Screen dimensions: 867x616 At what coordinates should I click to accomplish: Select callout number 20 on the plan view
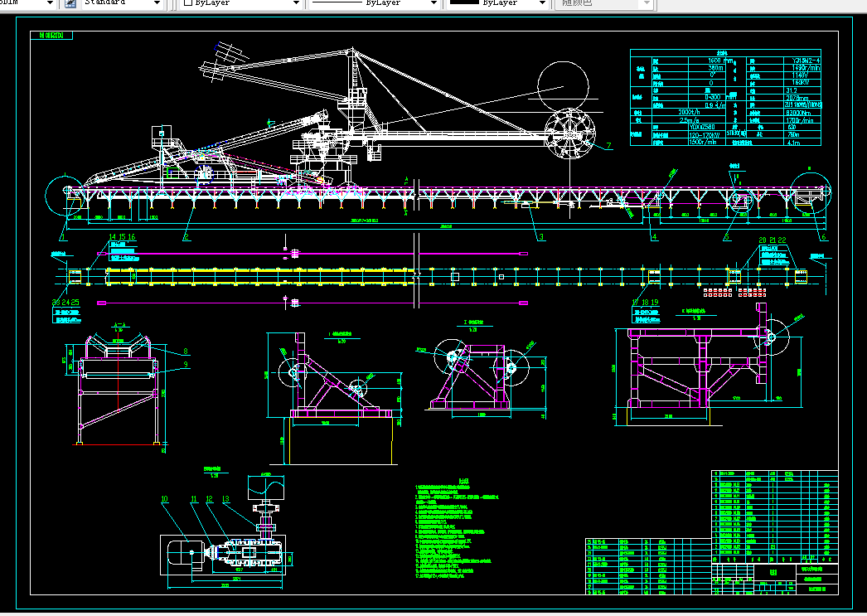pos(763,240)
